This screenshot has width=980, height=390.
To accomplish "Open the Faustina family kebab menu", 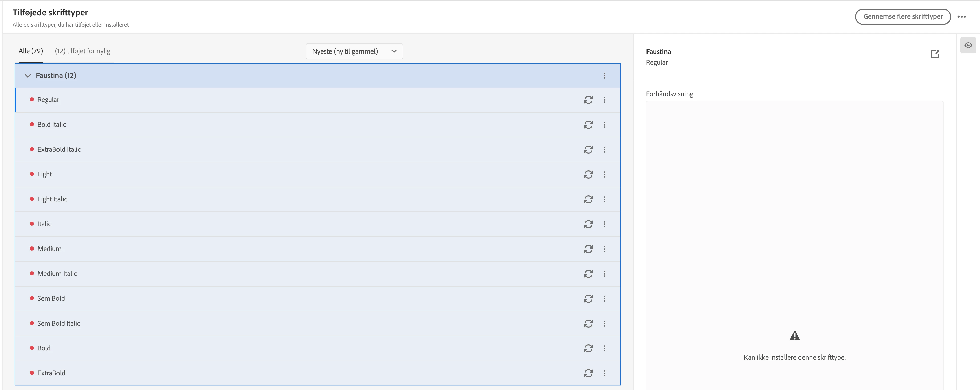I will pyautogui.click(x=604, y=75).
